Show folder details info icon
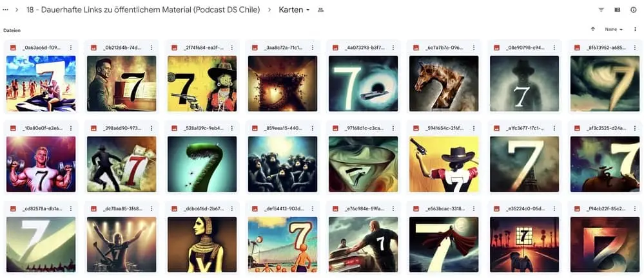This screenshot has width=644, height=278. [x=633, y=10]
